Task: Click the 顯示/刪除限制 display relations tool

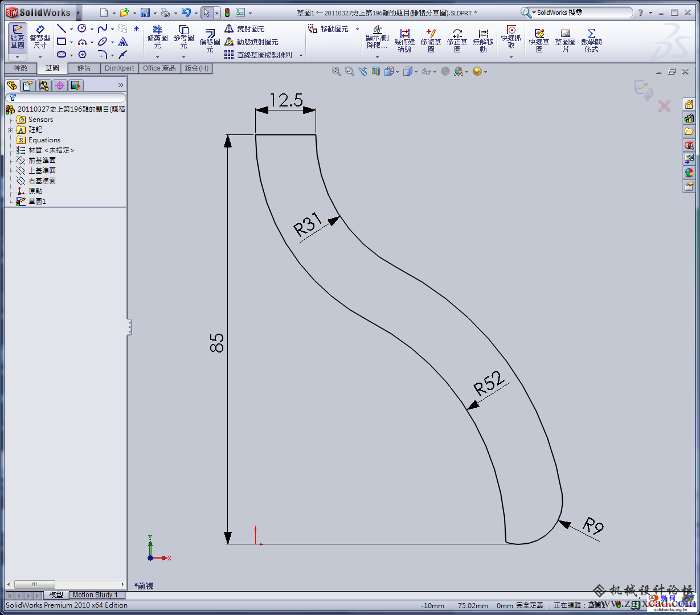Action: (x=377, y=38)
